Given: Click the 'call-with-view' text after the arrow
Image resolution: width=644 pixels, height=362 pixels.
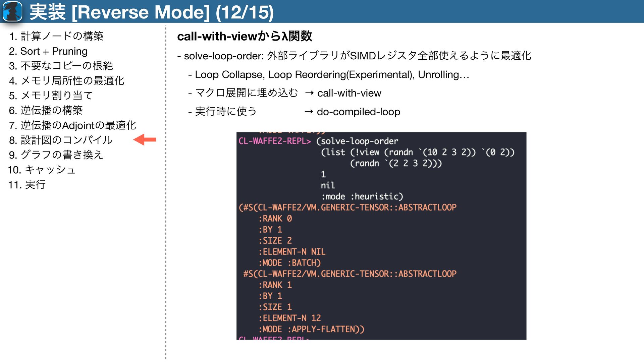Looking at the screenshot, I should [349, 93].
